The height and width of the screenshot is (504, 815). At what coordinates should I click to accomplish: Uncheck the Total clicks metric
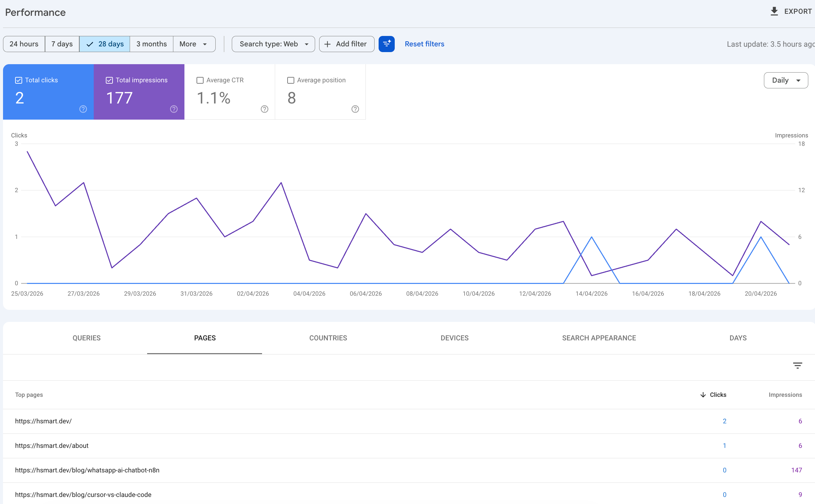[x=19, y=80]
